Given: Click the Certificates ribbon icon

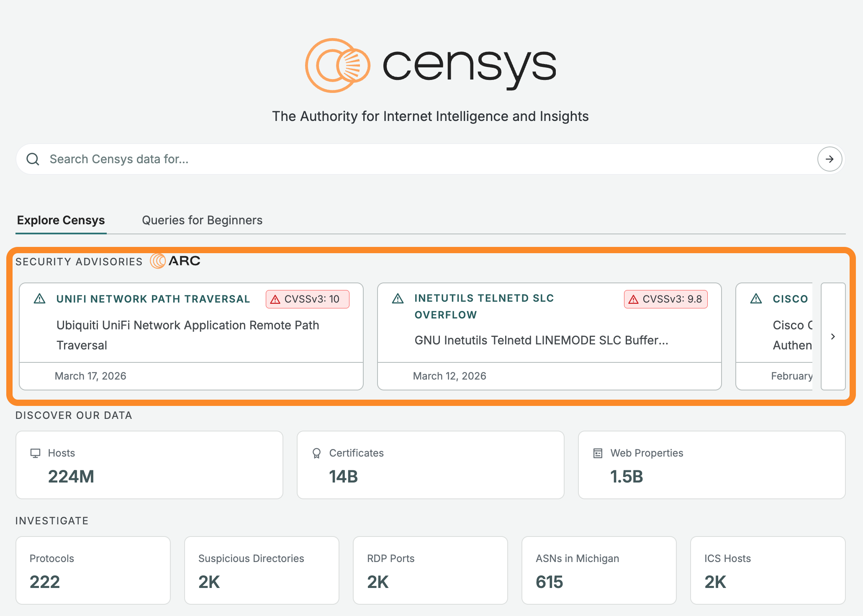Looking at the screenshot, I should [316, 453].
